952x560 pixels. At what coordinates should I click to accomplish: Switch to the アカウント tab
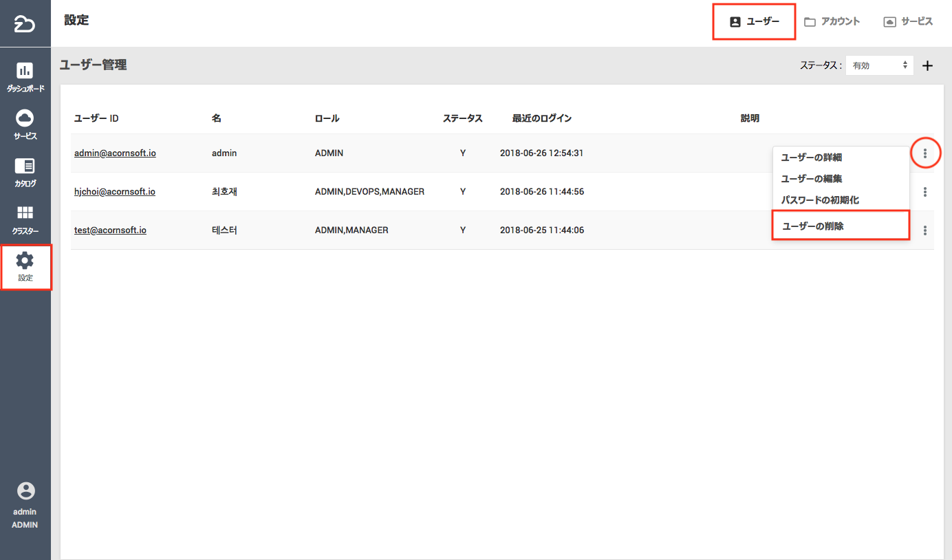point(832,22)
